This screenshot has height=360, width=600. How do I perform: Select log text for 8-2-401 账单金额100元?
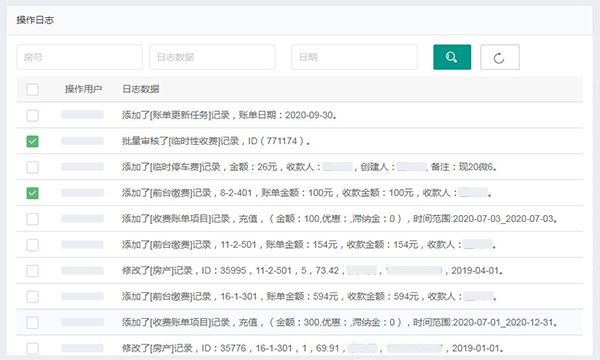coord(307,193)
